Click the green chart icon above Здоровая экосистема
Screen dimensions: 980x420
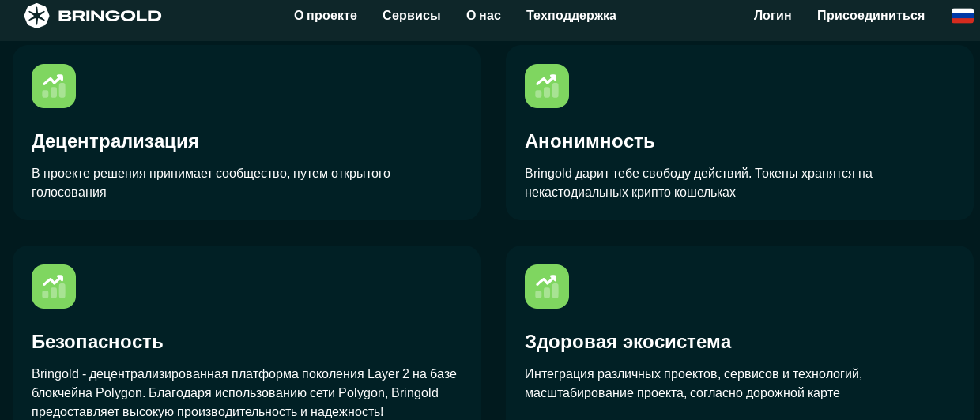click(547, 287)
